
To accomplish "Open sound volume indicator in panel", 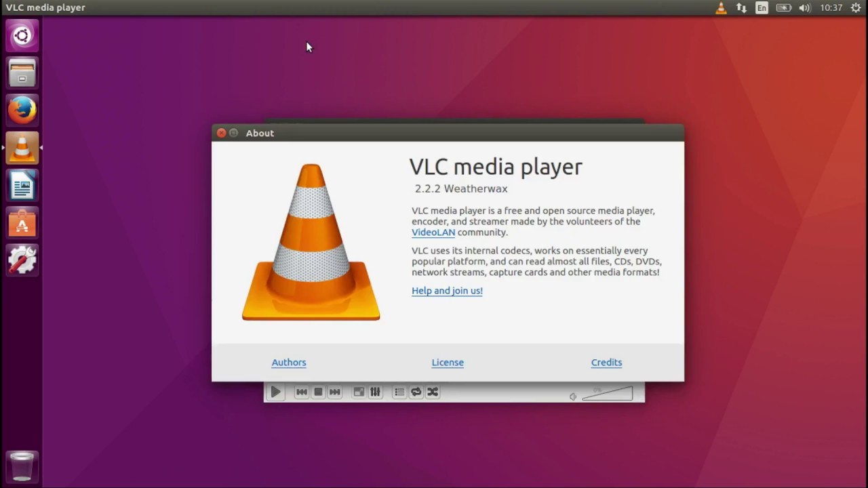I will (x=805, y=8).
